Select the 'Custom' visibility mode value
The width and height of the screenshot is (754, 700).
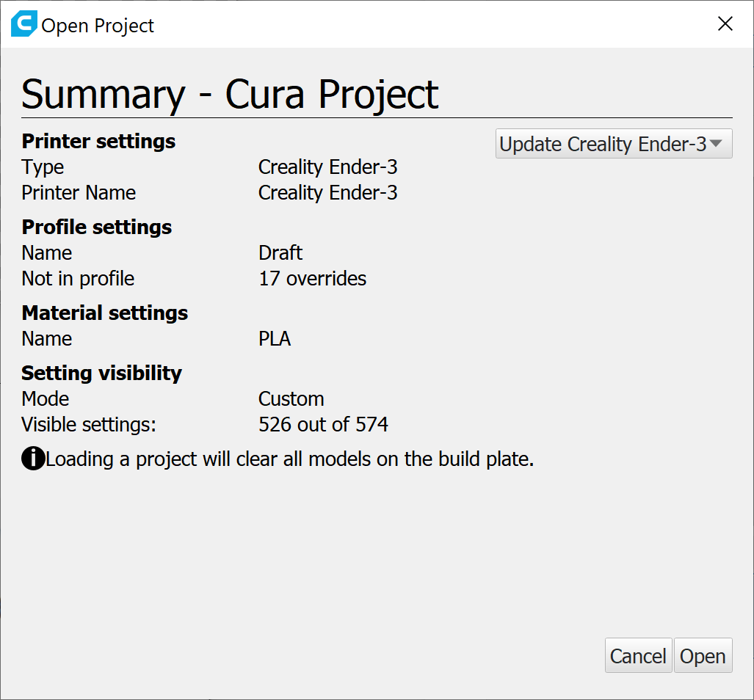coord(291,398)
